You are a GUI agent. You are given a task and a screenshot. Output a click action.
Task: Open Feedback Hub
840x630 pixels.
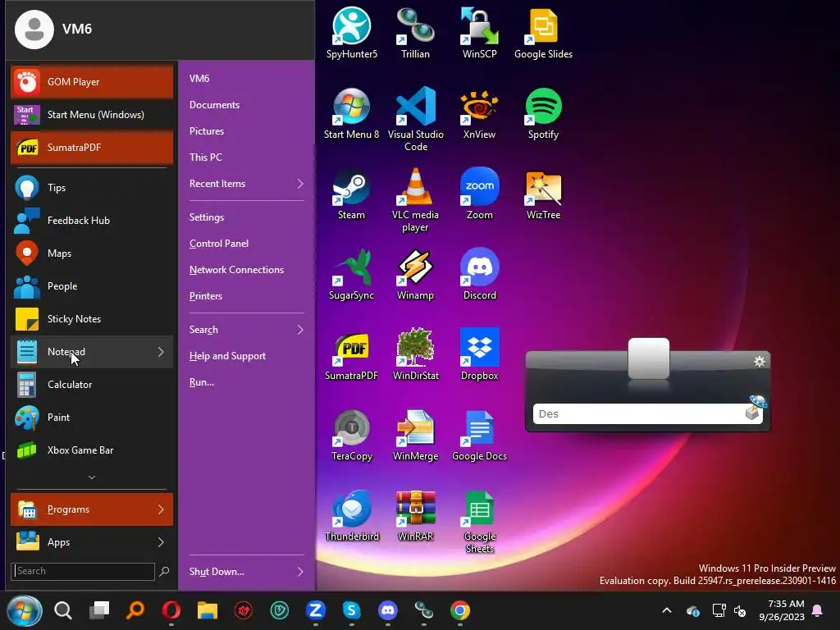point(92,220)
